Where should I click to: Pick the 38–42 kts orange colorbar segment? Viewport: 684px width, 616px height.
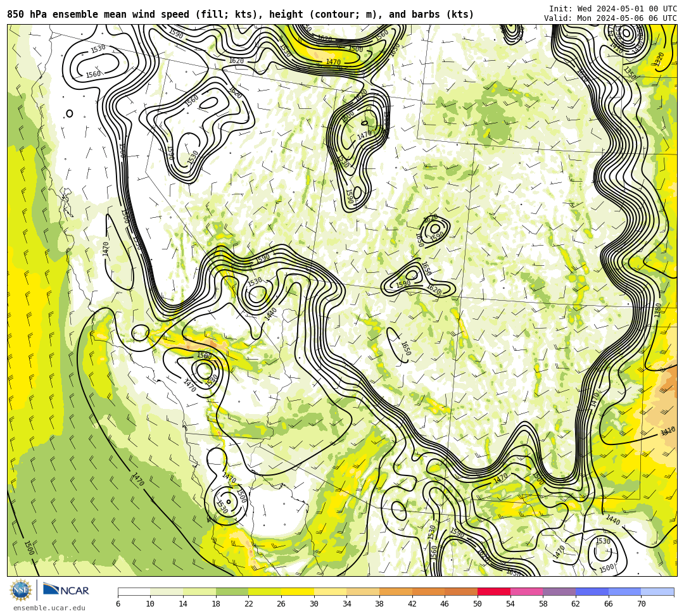point(396,591)
